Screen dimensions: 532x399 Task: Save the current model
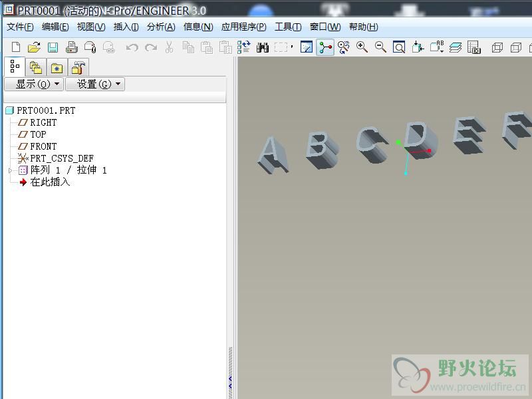(x=53, y=47)
